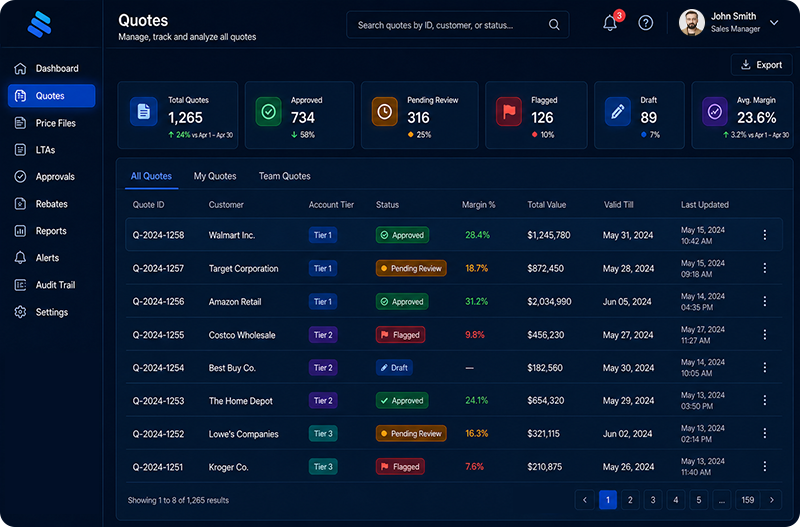Switch to the My Quotes tab
The width and height of the screenshot is (800, 527).
coord(215,176)
